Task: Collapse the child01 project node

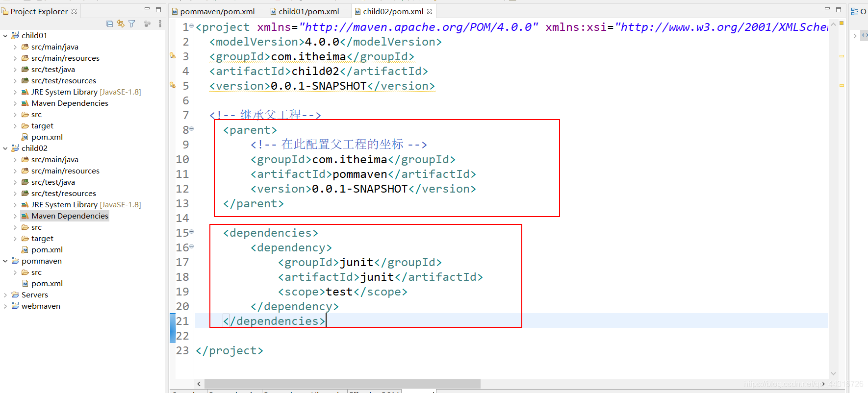Action: [x=5, y=35]
